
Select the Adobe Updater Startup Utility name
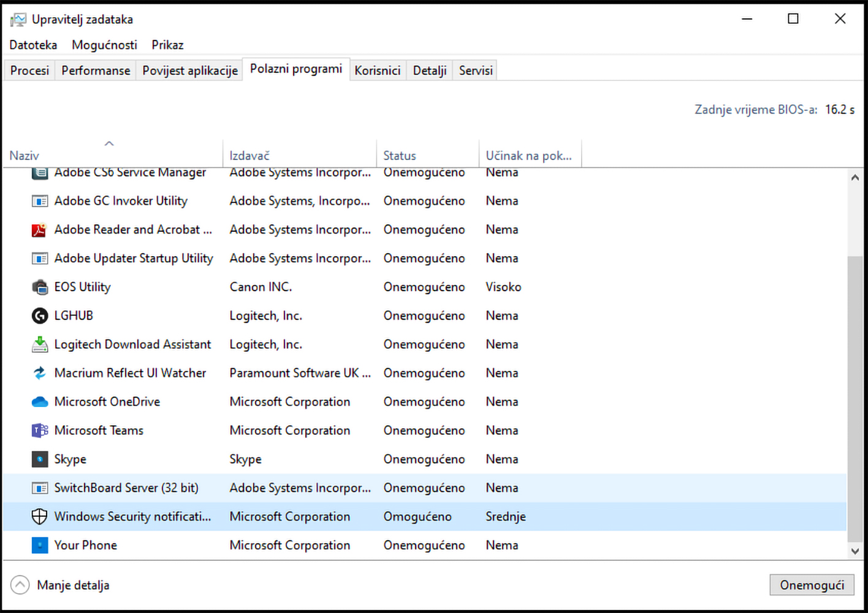pos(134,259)
